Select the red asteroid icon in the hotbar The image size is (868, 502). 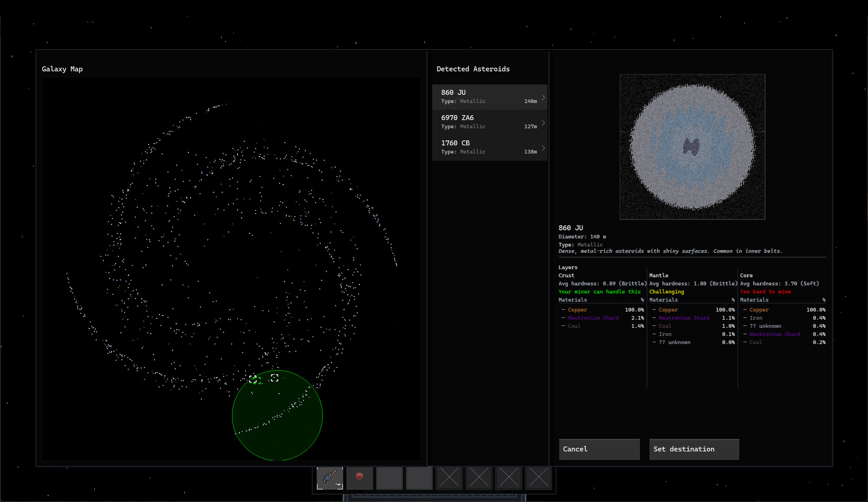pos(359,478)
